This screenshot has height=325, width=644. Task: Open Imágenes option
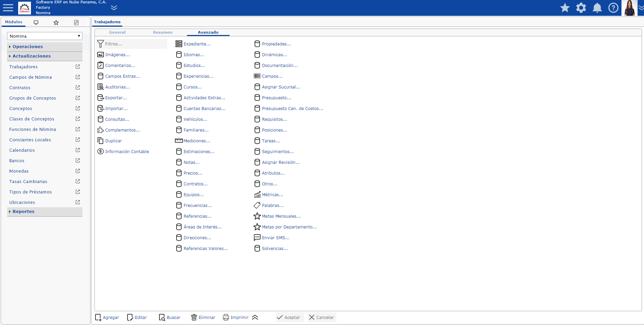click(x=113, y=55)
